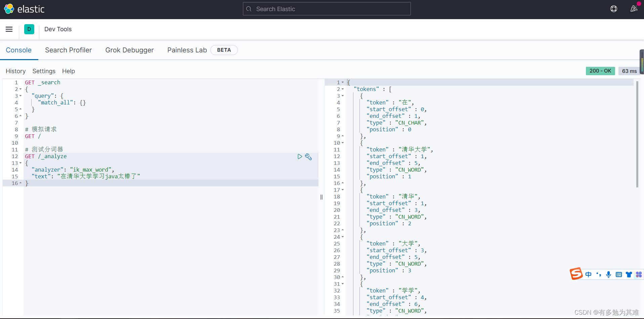Viewport: 644px width, 319px height.
Task: Click the BETA badge
Action: point(224,50)
